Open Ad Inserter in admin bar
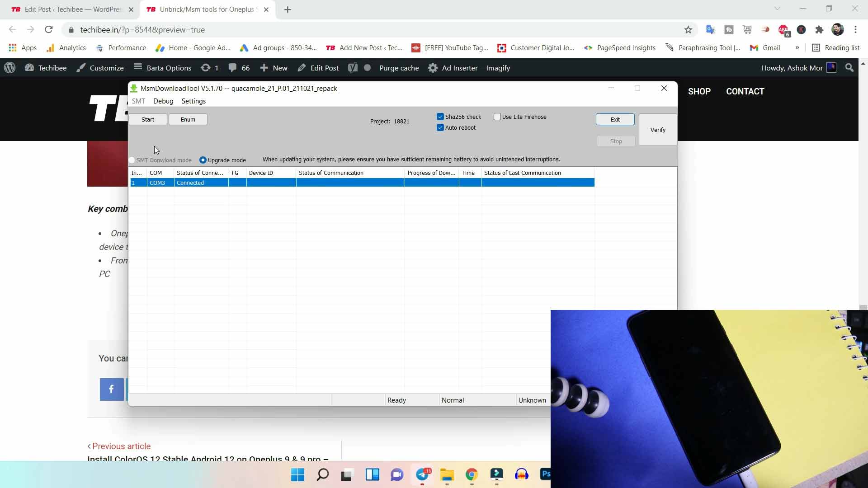This screenshot has height=488, width=868. point(453,68)
